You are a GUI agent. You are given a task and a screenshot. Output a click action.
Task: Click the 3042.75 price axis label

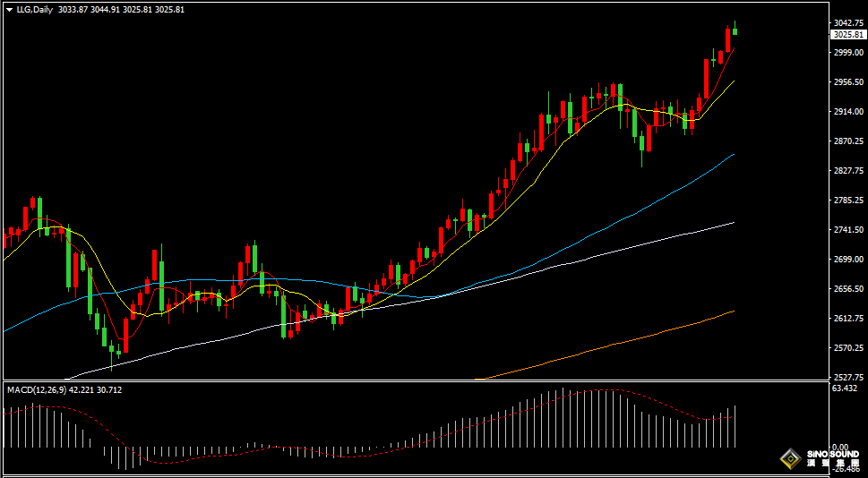click(847, 22)
